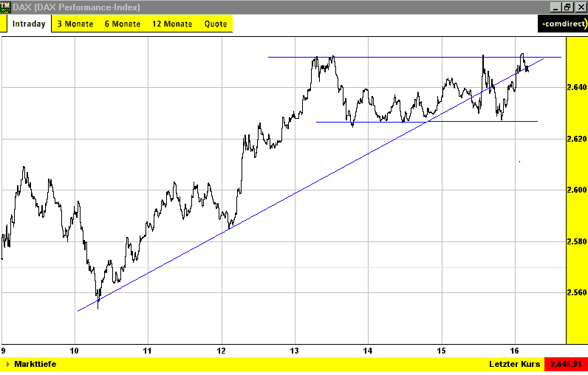Switch to the Quote tab

point(216,24)
